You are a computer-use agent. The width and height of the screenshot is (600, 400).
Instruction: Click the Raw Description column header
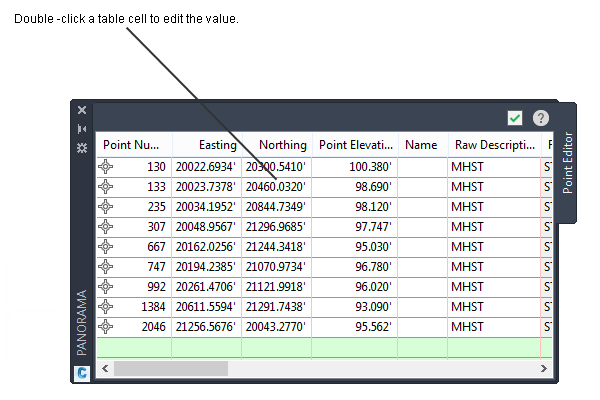pos(494,145)
